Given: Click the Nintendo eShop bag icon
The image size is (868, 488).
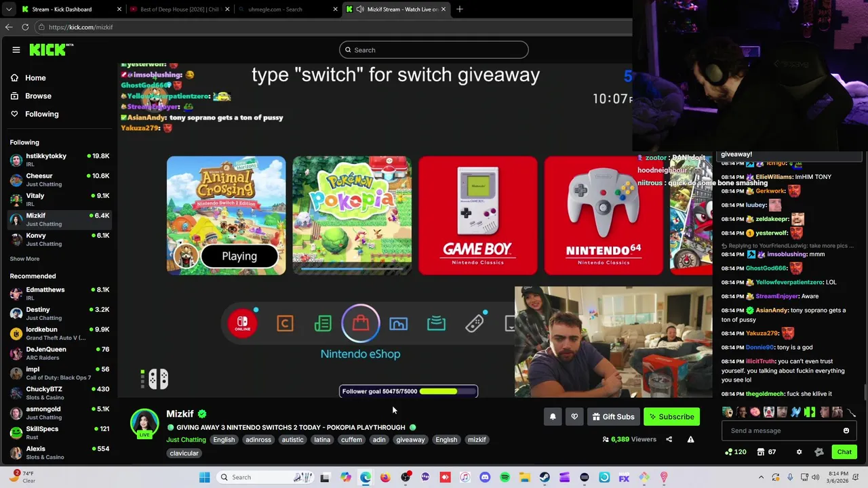Looking at the screenshot, I should coord(361,323).
